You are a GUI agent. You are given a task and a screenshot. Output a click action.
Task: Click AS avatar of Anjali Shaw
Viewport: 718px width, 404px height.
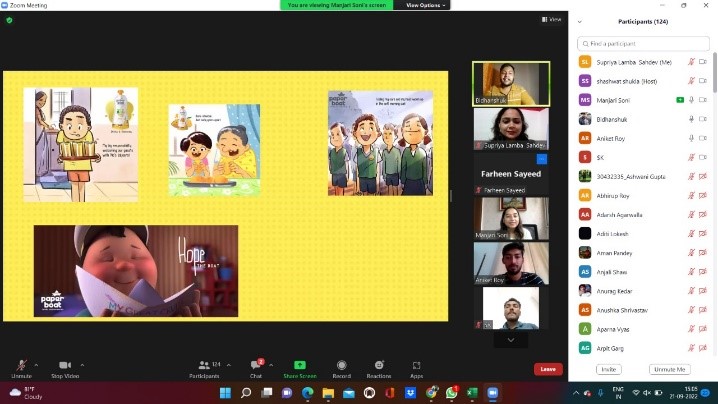[585, 272]
